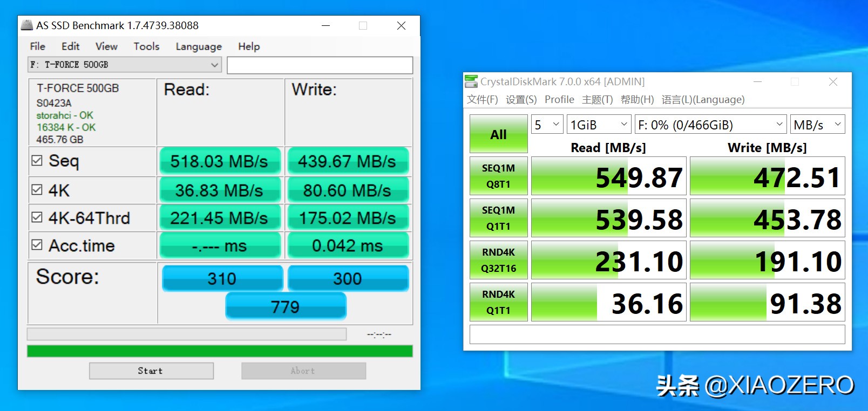Toggle the 4K test checkbox

(37, 190)
